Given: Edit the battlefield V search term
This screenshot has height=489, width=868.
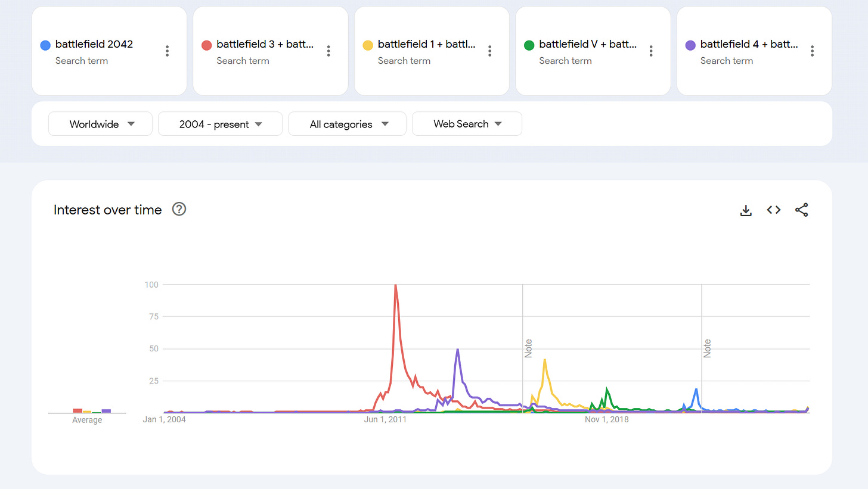Looking at the screenshot, I should (x=588, y=44).
